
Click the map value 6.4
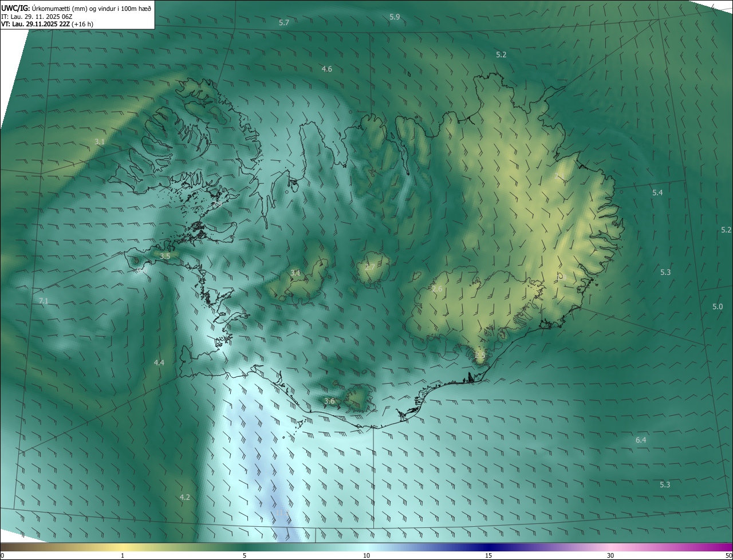coord(641,440)
